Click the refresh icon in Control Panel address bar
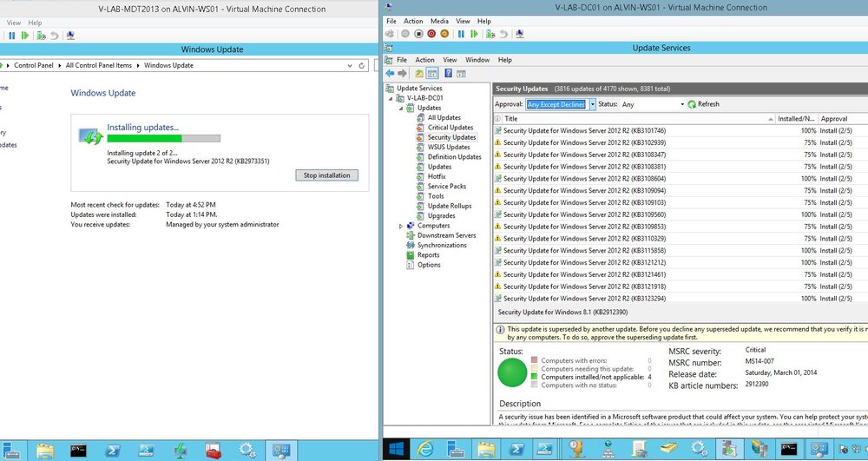Screen dimensions: 868x461 coord(362,65)
